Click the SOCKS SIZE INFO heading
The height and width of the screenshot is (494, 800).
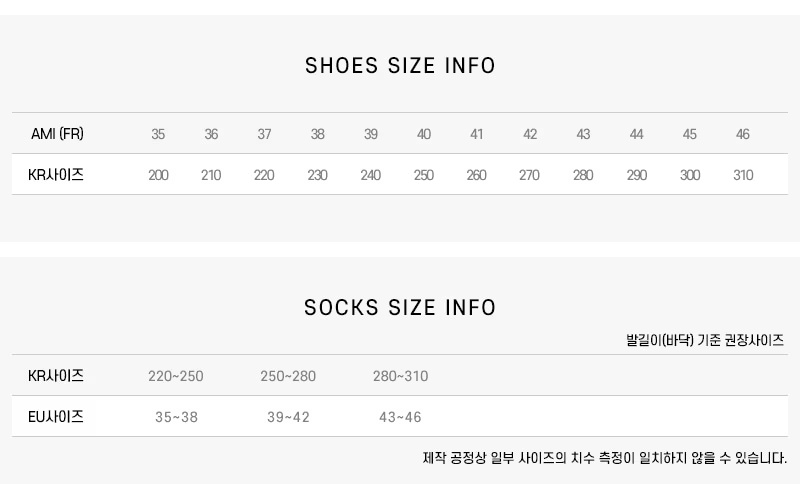[400, 307]
